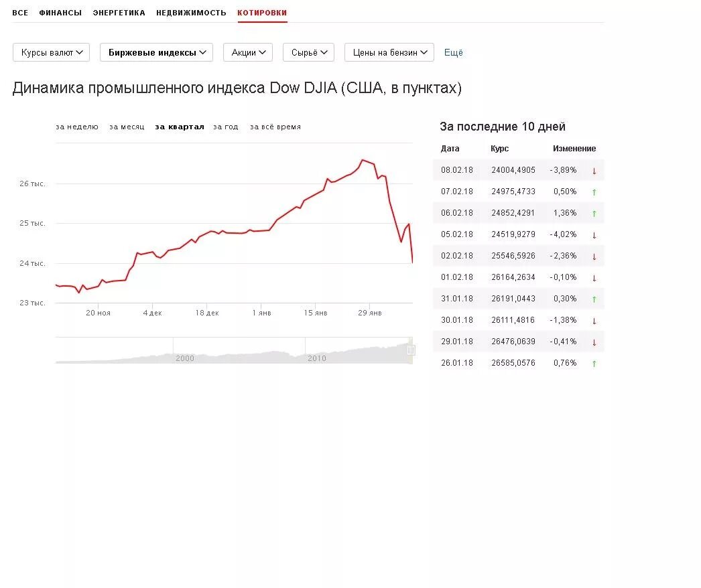701x588 pixels.
Task: Click the -3,89% change value
Action: click(x=564, y=170)
